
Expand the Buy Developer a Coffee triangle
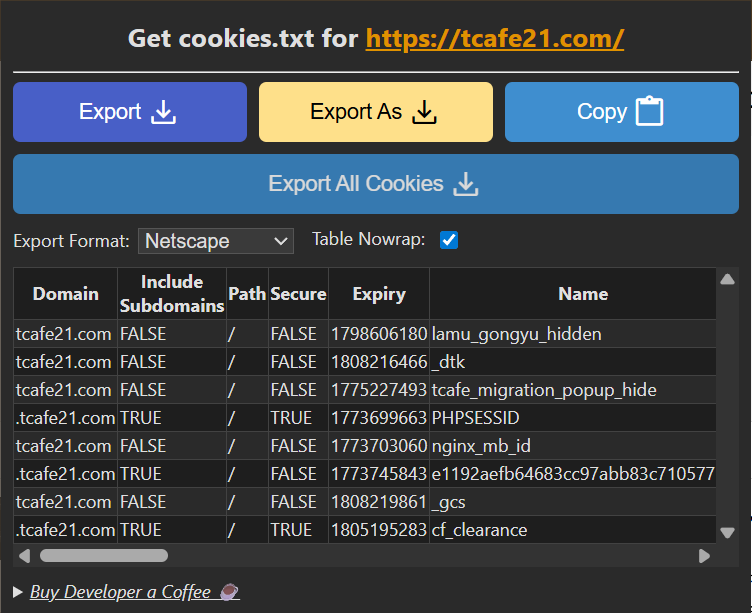point(18,592)
